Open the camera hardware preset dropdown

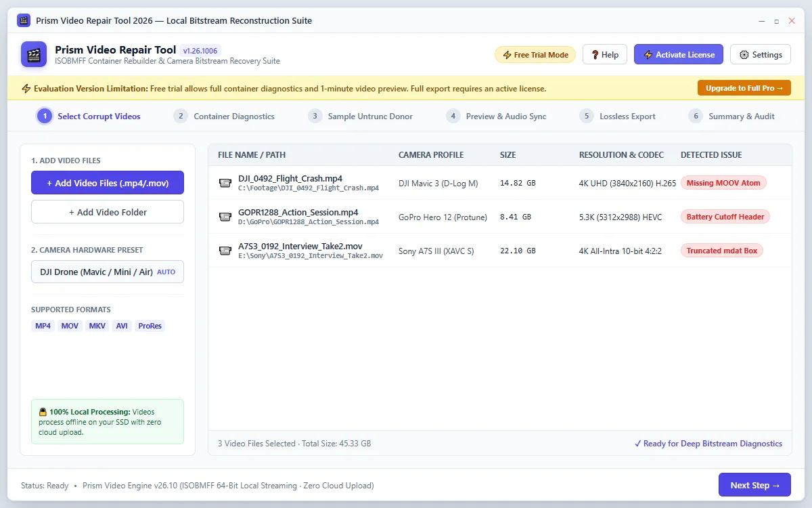(108, 272)
